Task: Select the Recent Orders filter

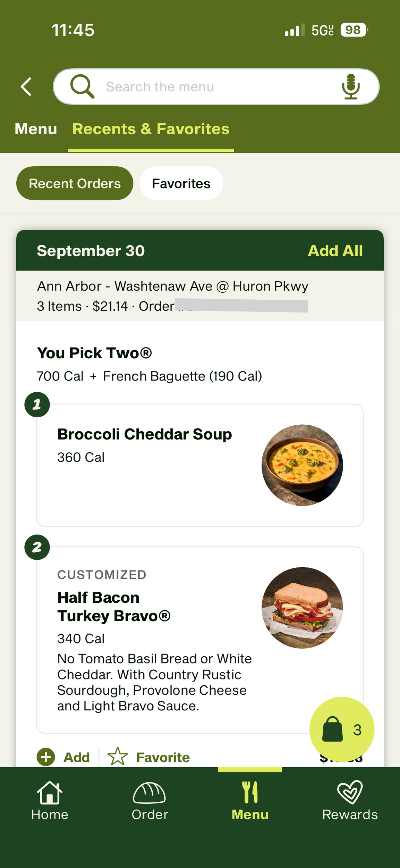Action: click(75, 183)
